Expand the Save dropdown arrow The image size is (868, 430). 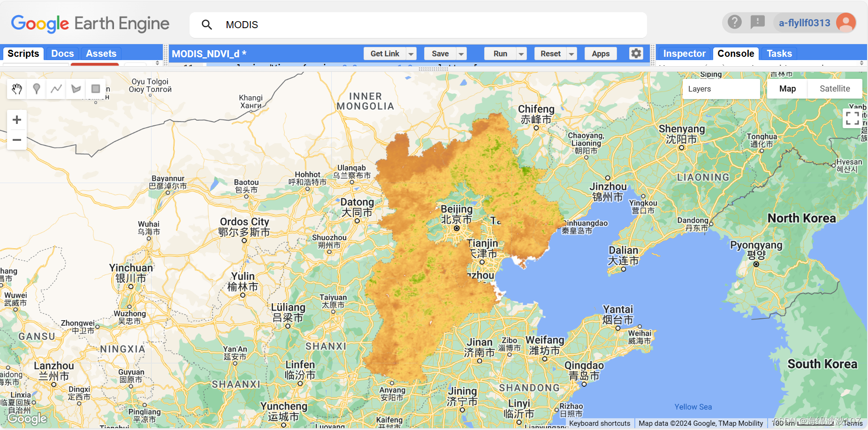click(x=461, y=54)
